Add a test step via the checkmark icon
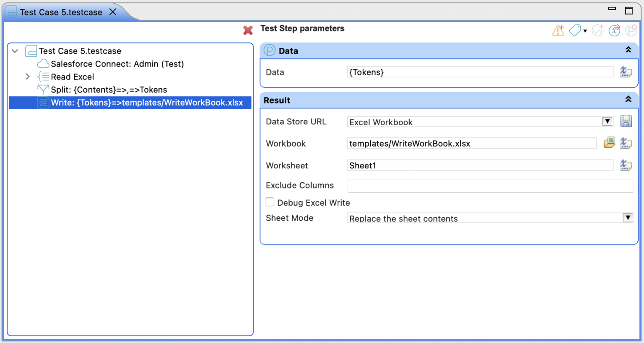This screenshot has width=644, height=343. pyautogui.click(x=598, y=30)
